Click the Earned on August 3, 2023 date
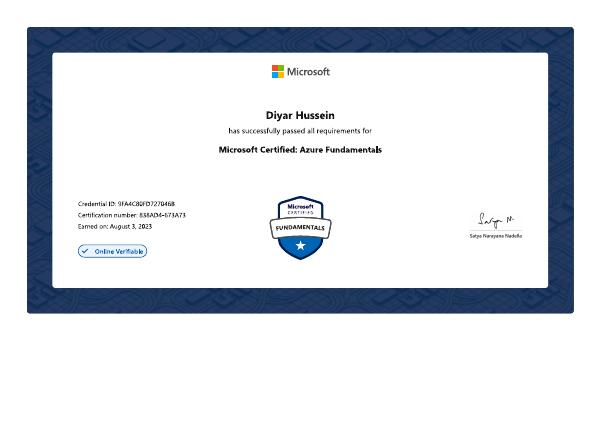 115,226
